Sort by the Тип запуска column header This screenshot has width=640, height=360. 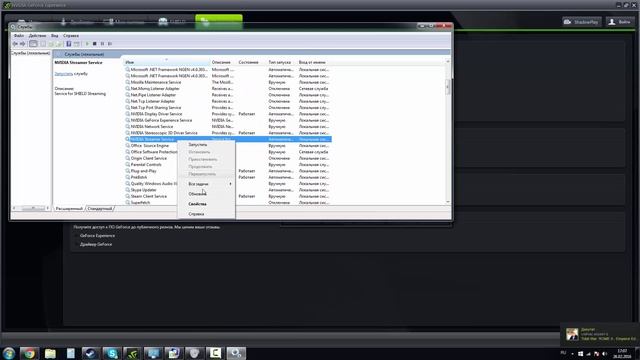point(282,62)
